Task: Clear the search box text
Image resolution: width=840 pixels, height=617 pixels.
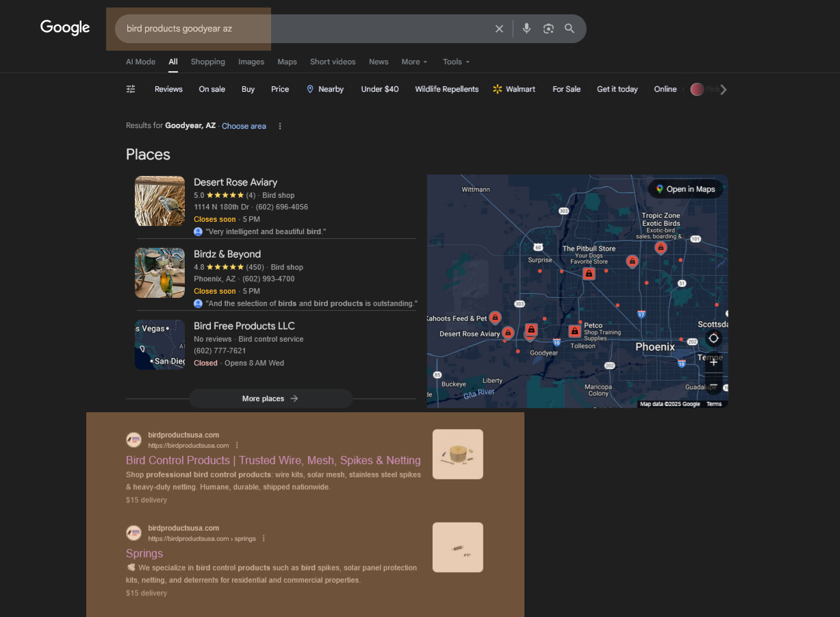Action: point(499,29)
